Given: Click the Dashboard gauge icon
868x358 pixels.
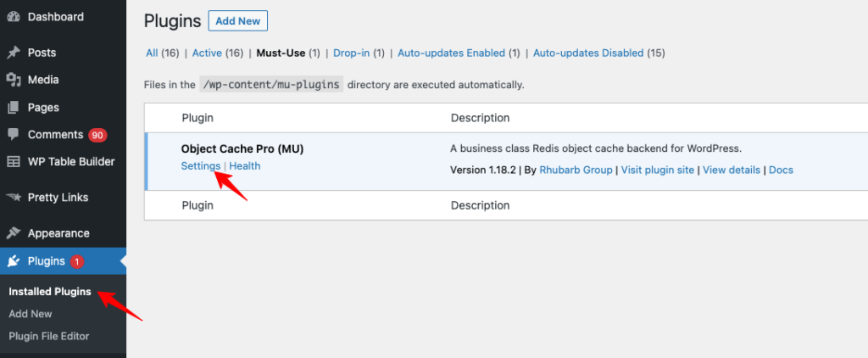Looking at the screenshot, I should [14, 17].
